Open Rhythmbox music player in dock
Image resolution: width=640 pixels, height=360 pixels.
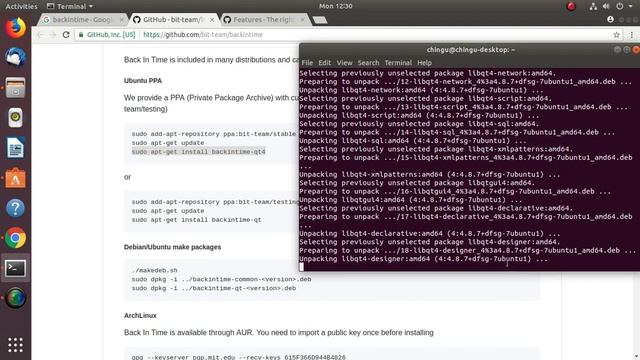16,118
